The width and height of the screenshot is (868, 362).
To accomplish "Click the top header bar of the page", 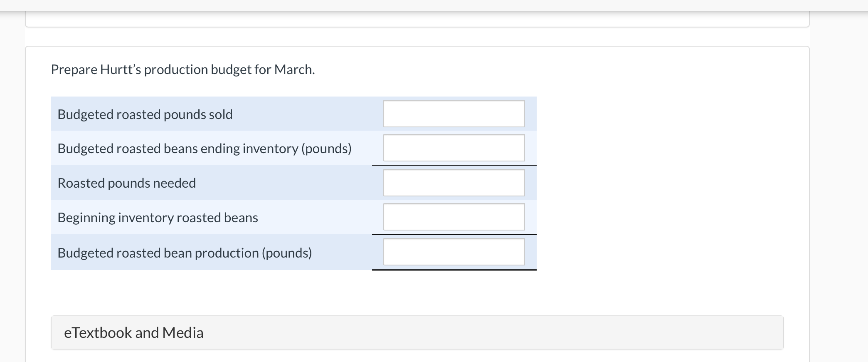I will (434, 5).
